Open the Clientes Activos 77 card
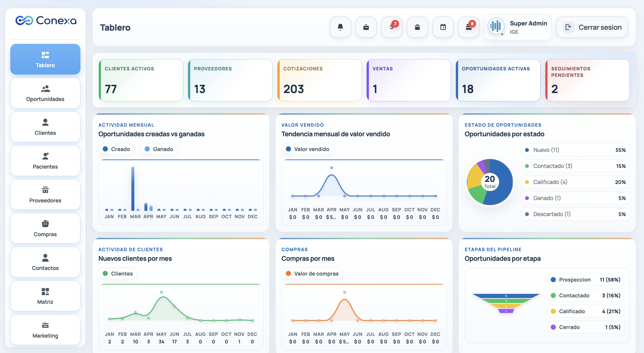 point(141,80)
